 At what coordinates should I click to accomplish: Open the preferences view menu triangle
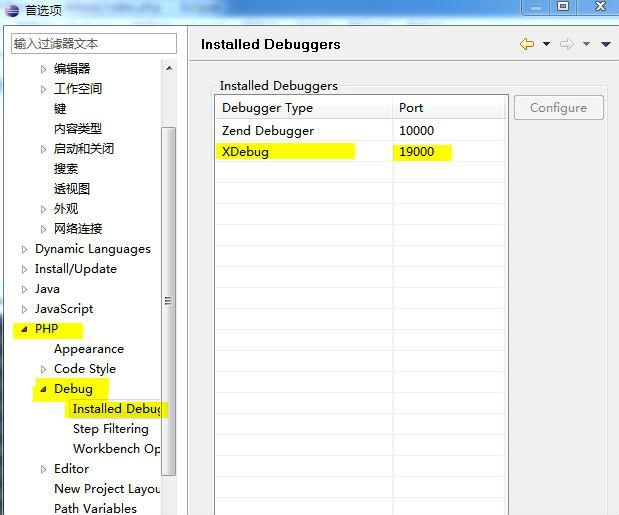click(605, 44)
